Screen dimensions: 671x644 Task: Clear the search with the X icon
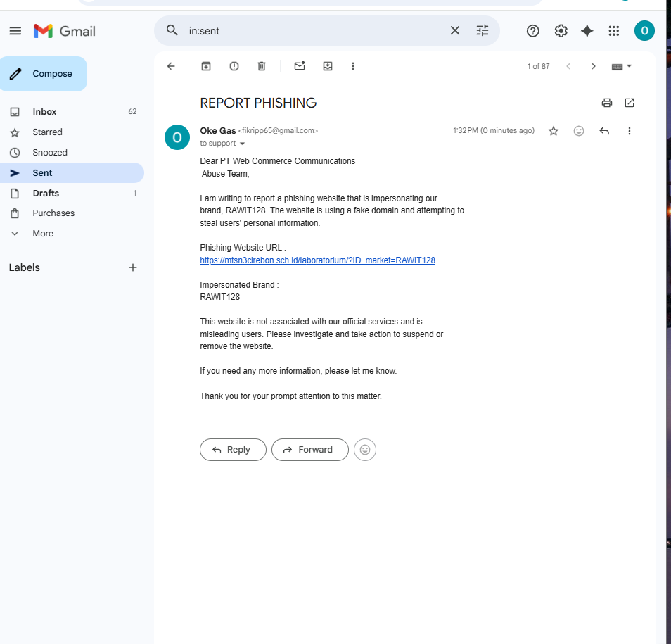[455, 30]
